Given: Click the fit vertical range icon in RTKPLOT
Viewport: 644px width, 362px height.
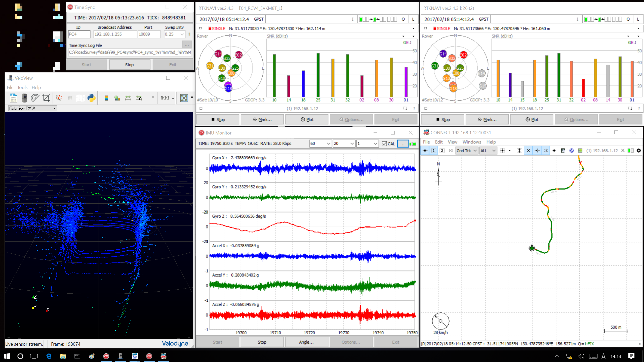Looking at the screenshot, I should point(519,151).
